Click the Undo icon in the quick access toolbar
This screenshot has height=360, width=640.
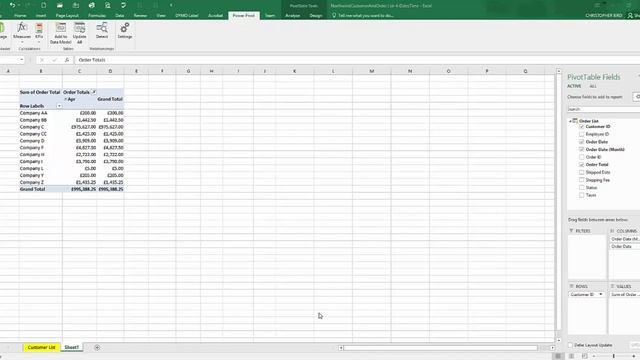tap(13, 5)
